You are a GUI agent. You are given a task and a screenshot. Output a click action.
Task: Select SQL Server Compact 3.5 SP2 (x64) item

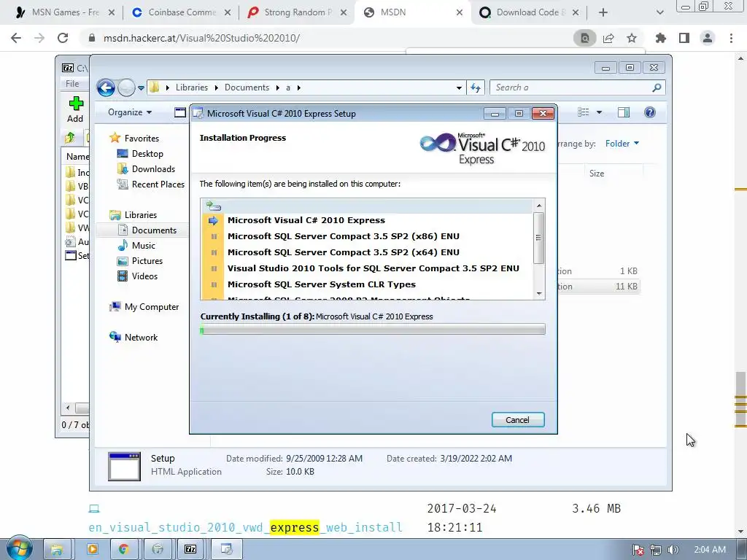[x=343, y=252]
